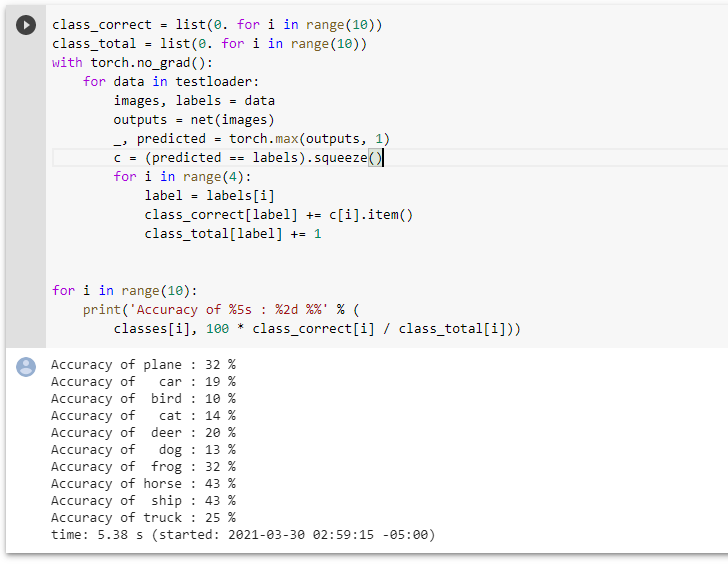The width and height of the screenshot is (728, 564).
Task: Click 'for data in testloader:' line
Action: [x=171, y=82]
